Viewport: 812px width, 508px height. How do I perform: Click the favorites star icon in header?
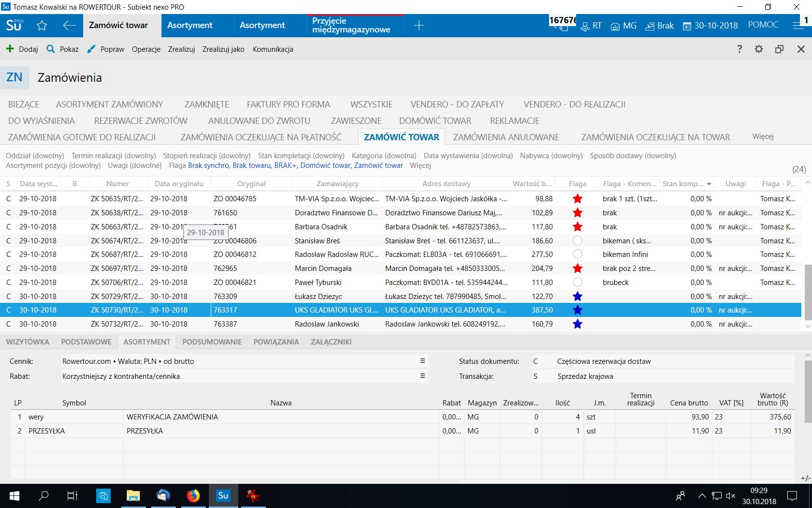click(42, 26)
